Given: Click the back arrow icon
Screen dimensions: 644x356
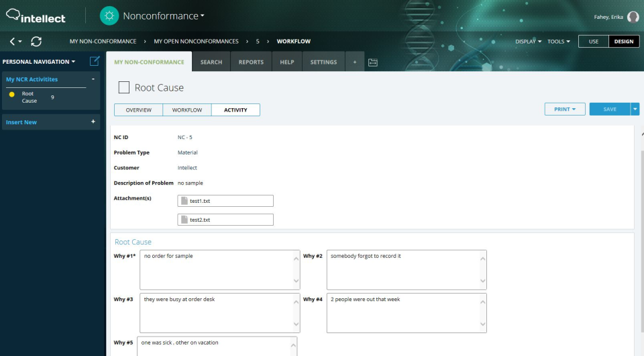Looking at the screenshot, I should point(13,42).
